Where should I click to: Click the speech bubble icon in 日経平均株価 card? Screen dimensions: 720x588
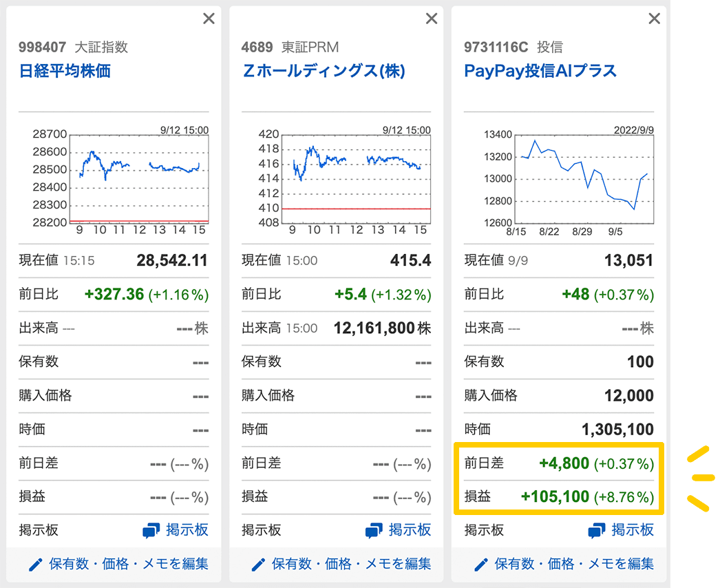[151, 531]
